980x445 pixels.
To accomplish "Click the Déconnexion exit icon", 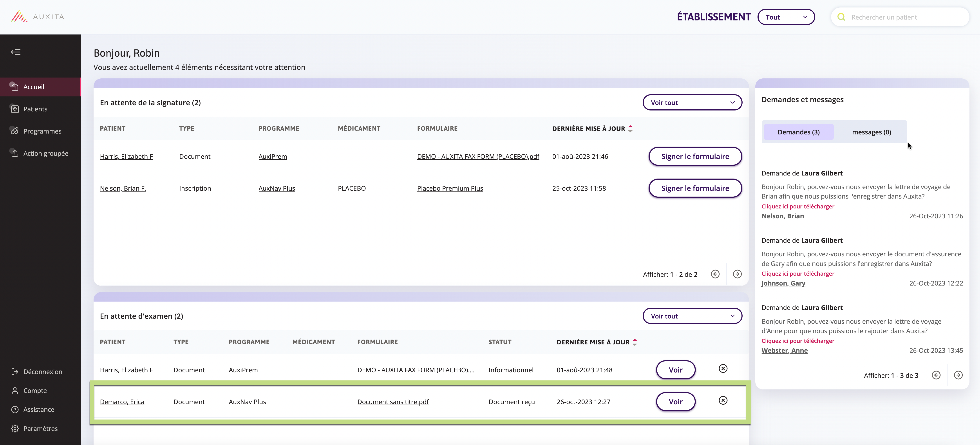I will pyautogui.click(x=15, y=372).
